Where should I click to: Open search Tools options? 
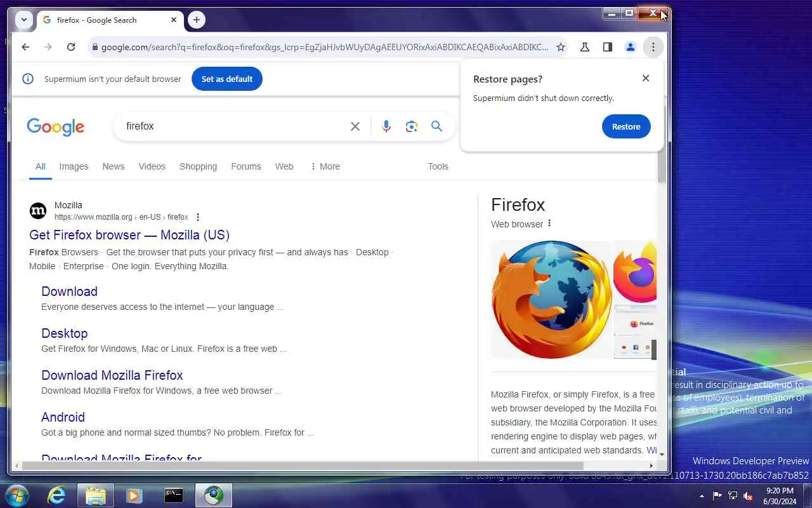438,166
